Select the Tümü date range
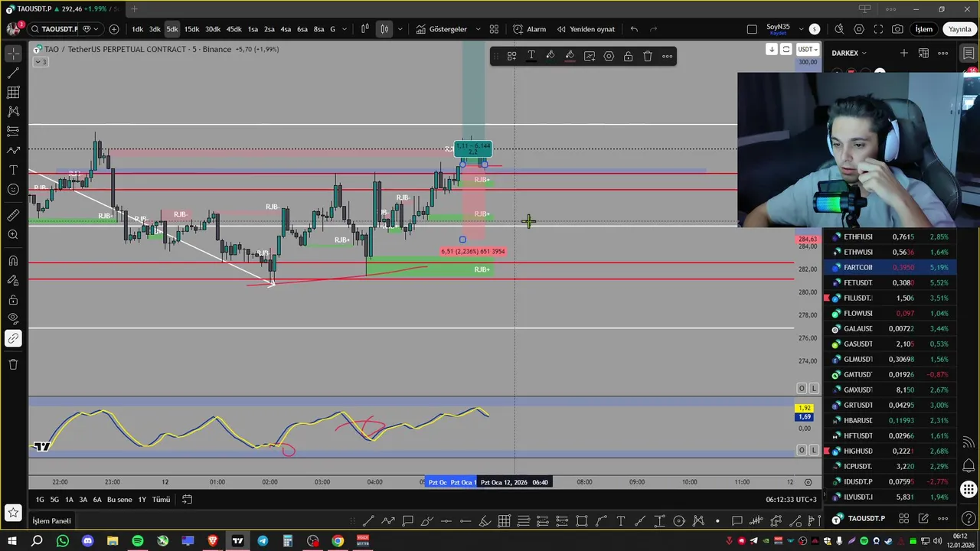 pos(161,500)
